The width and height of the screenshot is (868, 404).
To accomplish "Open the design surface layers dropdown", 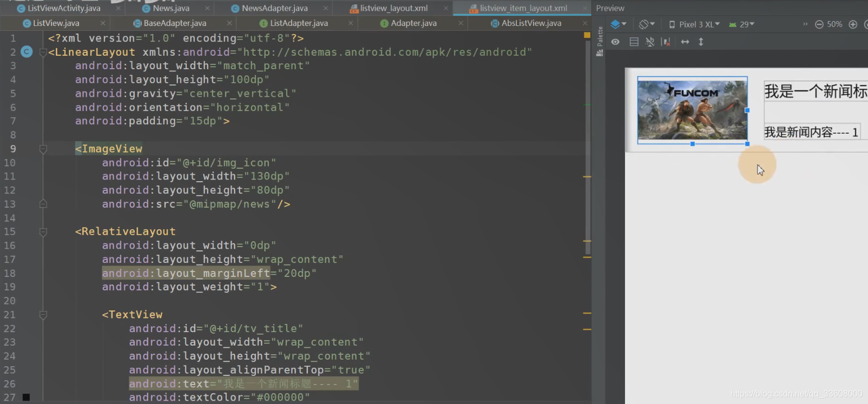I will coord(618,24).
